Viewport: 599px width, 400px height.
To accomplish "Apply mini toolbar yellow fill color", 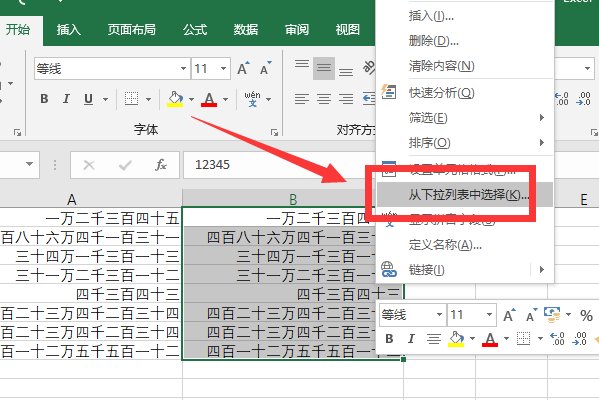I will 456,338.
